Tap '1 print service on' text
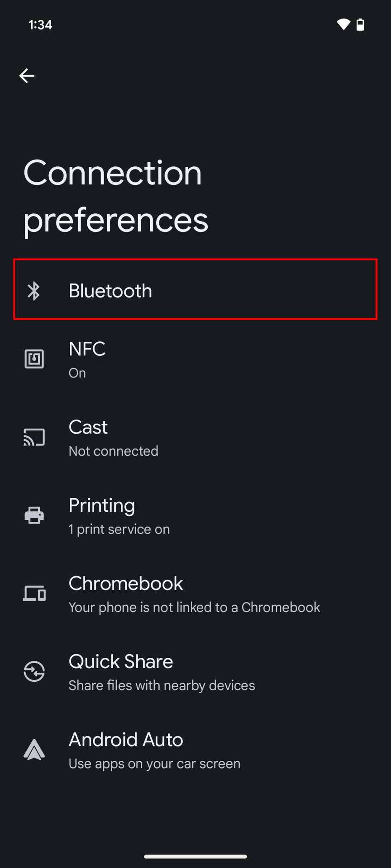Screen dimensions: 391x868 [x=119, y=529]
